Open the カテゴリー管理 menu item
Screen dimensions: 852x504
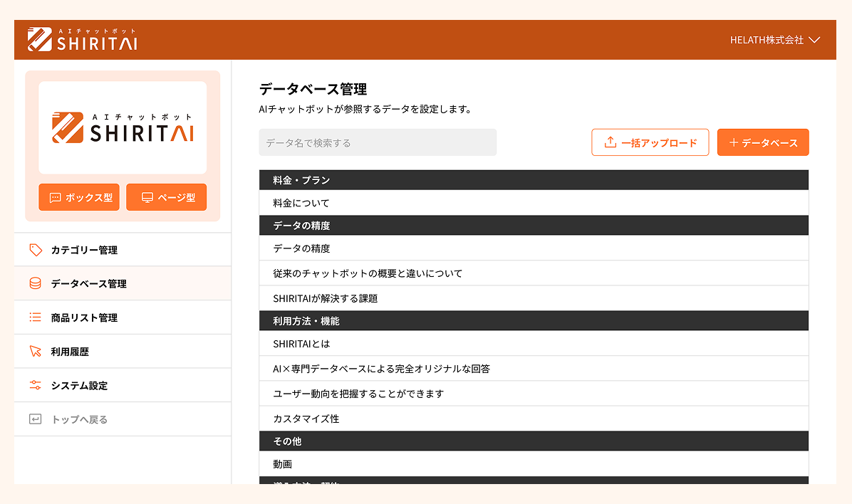click(x=123, y=250)
